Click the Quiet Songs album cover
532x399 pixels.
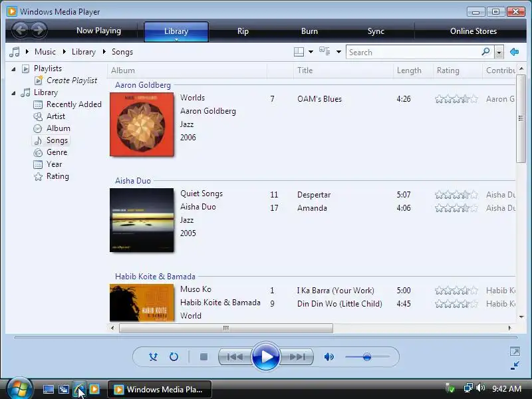click(142, 220)
